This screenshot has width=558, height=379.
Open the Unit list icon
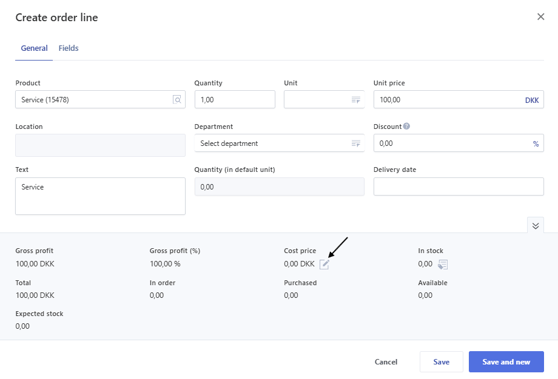tap(356, 100)
